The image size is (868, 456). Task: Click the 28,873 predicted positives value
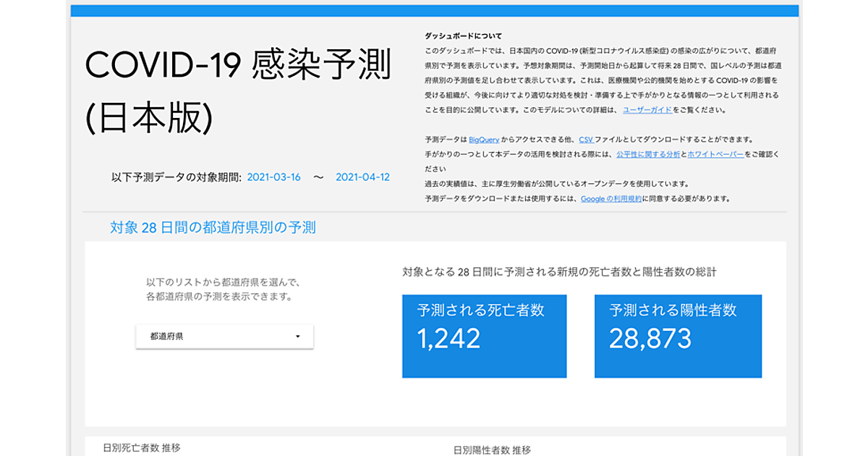[650, 339]
